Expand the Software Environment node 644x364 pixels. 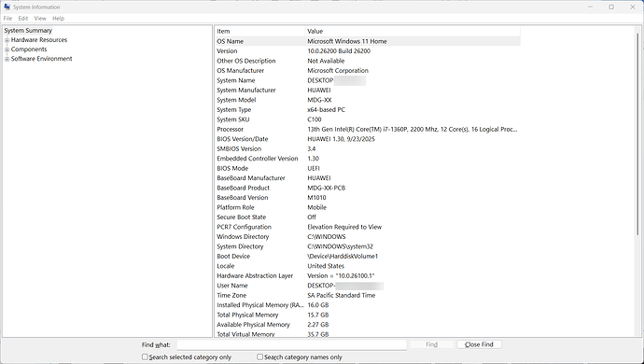(x=7, y=59)
